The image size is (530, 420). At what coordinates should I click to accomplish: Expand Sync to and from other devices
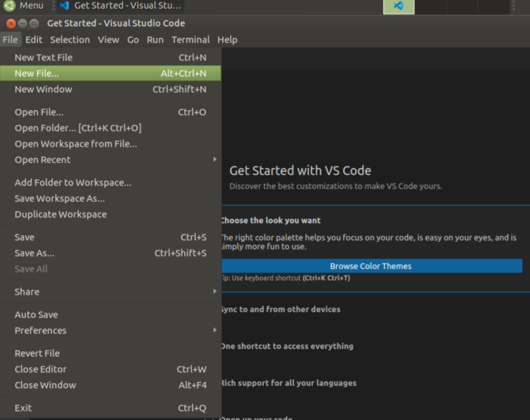[280, 309]
